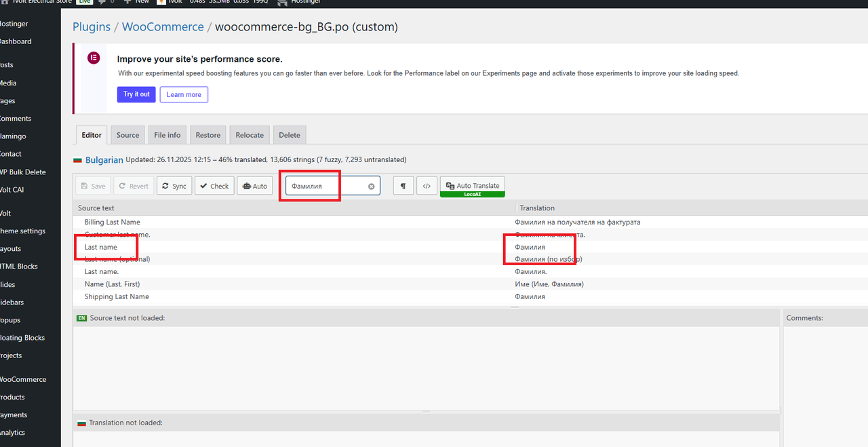Viewport: 868px width, 447px height.
Task: Open the Delete tab
Action: [290, 135]
